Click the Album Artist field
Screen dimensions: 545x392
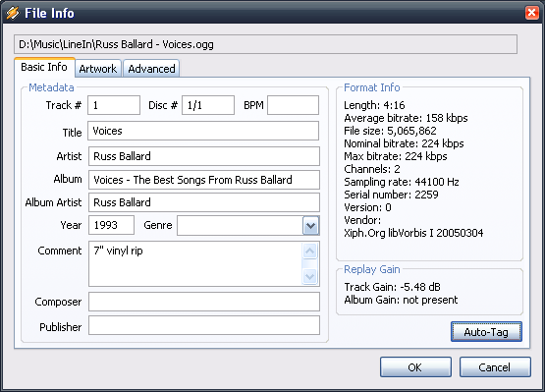(x=204, y=202)
